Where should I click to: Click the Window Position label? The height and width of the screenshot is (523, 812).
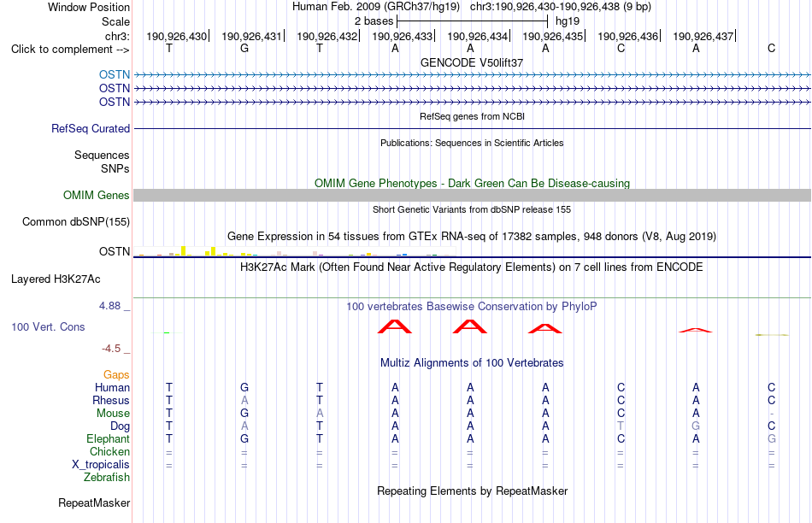pos(89,7)
